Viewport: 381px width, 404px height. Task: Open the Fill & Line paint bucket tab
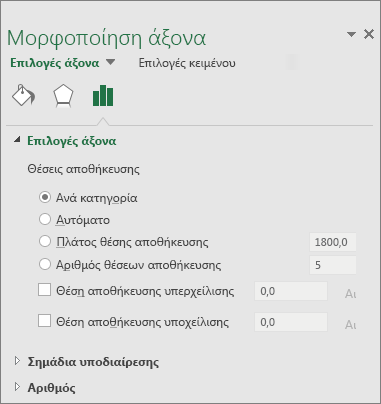point(23,96)
